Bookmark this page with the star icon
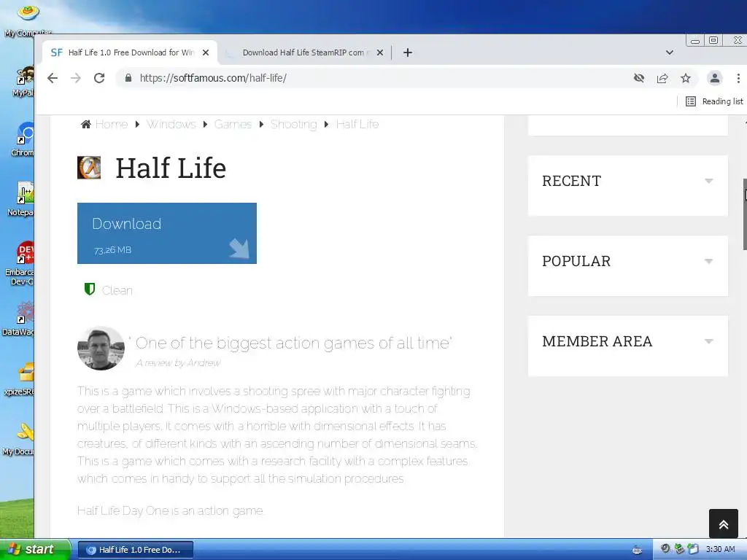This screenshot has height=560, width=747. 686,78
